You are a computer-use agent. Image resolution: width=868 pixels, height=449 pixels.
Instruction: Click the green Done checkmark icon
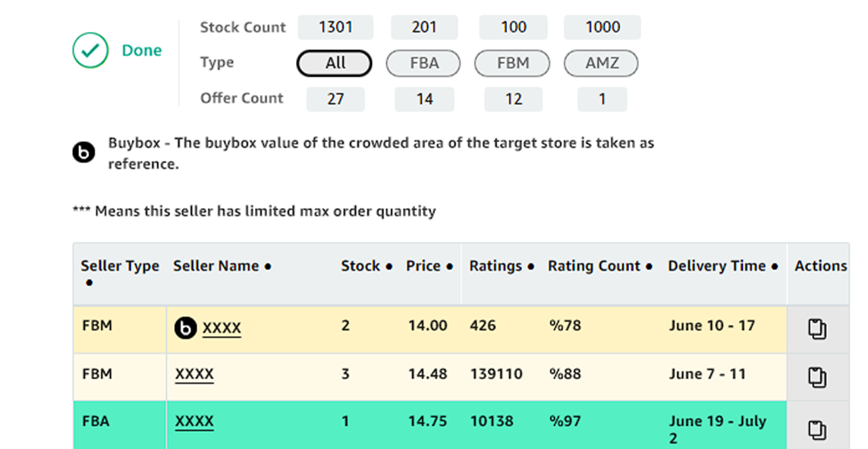(91, 51)
